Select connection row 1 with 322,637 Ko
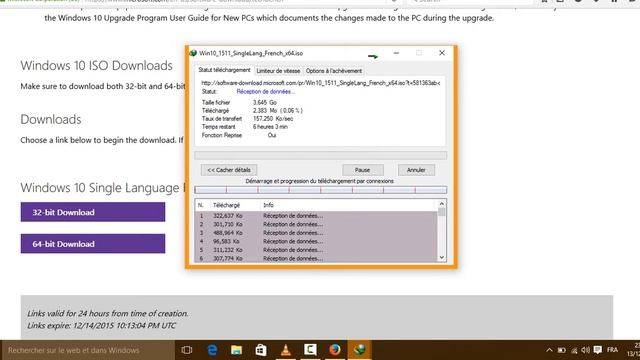Screen dimensions: 640x360 pos(316,216)
